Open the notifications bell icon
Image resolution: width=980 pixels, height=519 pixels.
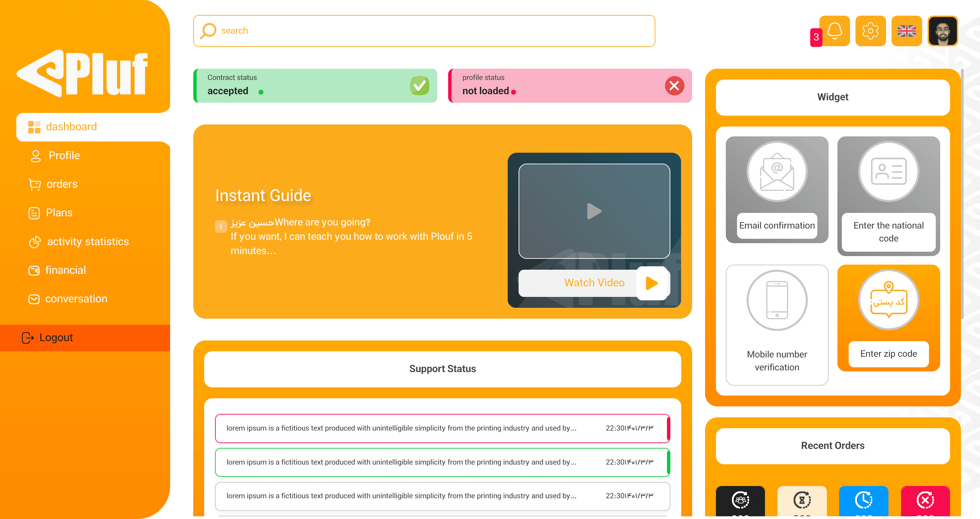834,31
